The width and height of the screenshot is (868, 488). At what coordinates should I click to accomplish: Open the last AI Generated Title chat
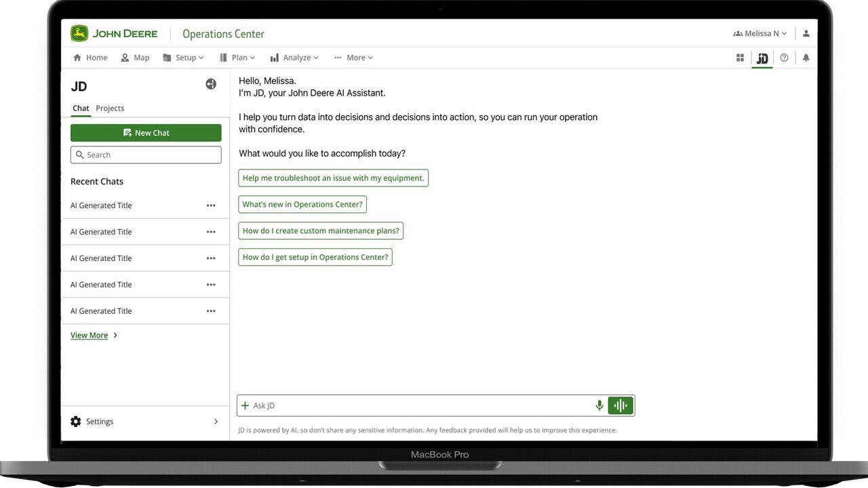tap(101, 311)
